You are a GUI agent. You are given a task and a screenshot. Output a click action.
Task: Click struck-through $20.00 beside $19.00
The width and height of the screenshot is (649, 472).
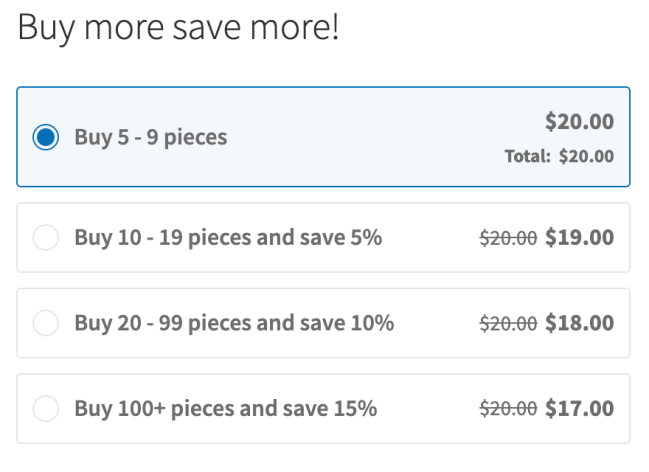[x=508, y=238]
